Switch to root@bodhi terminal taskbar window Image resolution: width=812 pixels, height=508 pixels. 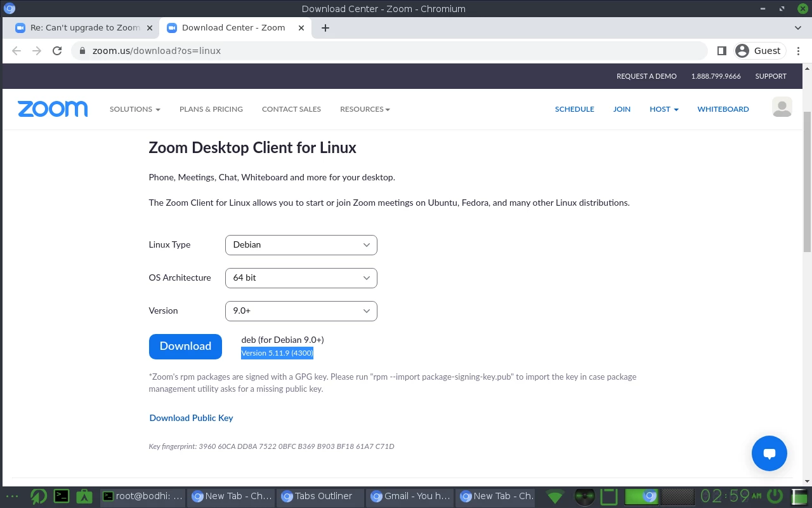click(144, 497)
